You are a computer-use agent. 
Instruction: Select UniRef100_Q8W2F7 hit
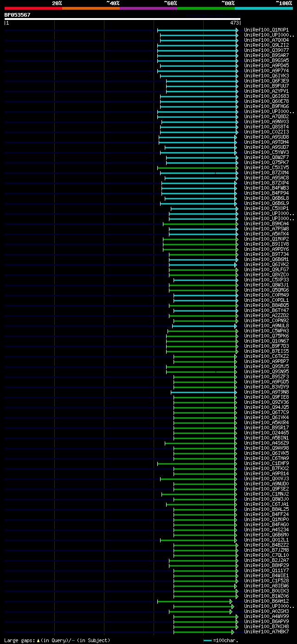click(x=266, y=158)
